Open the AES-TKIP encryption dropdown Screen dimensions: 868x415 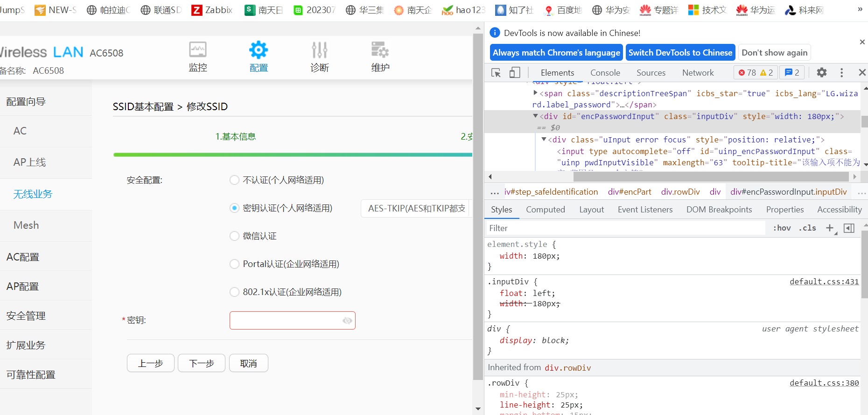tap(417, 208)
